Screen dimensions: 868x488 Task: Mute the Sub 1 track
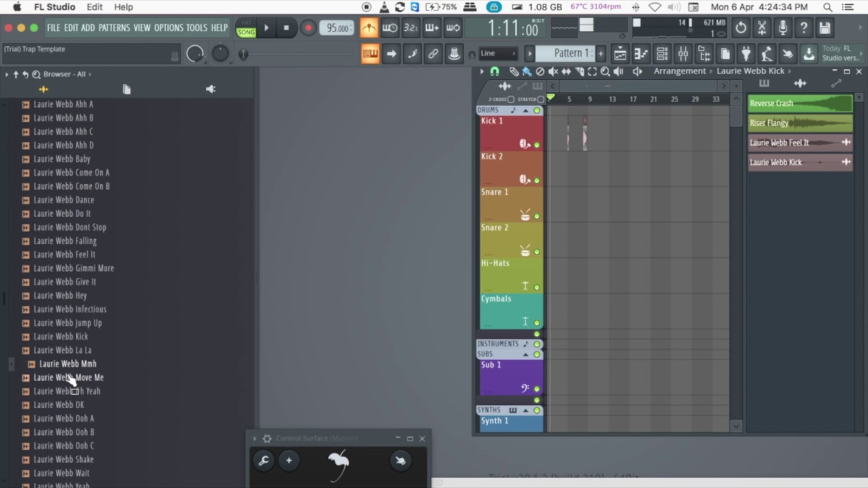(x=537, y=389)
